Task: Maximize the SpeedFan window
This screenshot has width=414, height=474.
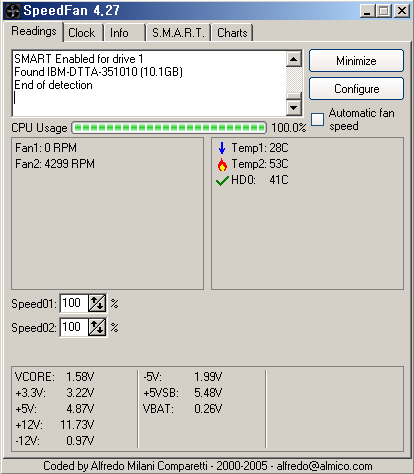Action: [384, 11]
